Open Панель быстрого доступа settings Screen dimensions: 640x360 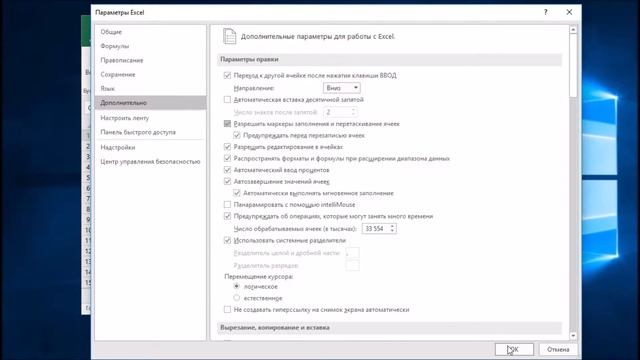tap(138, 132)
